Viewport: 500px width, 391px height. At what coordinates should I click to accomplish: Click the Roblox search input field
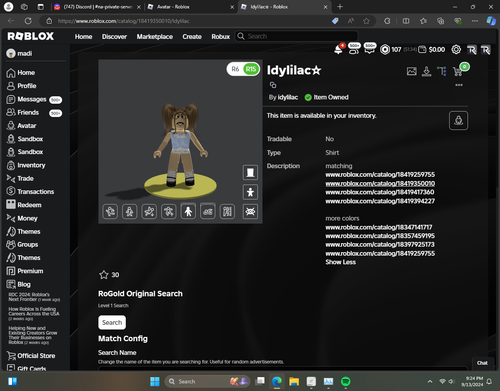(x=297, y=36)
